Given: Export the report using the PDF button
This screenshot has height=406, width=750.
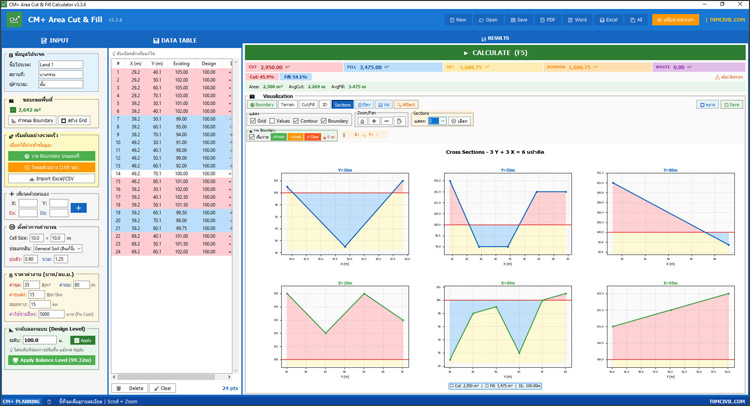Looking at the screenshot, I should click(x=546, y=19).
